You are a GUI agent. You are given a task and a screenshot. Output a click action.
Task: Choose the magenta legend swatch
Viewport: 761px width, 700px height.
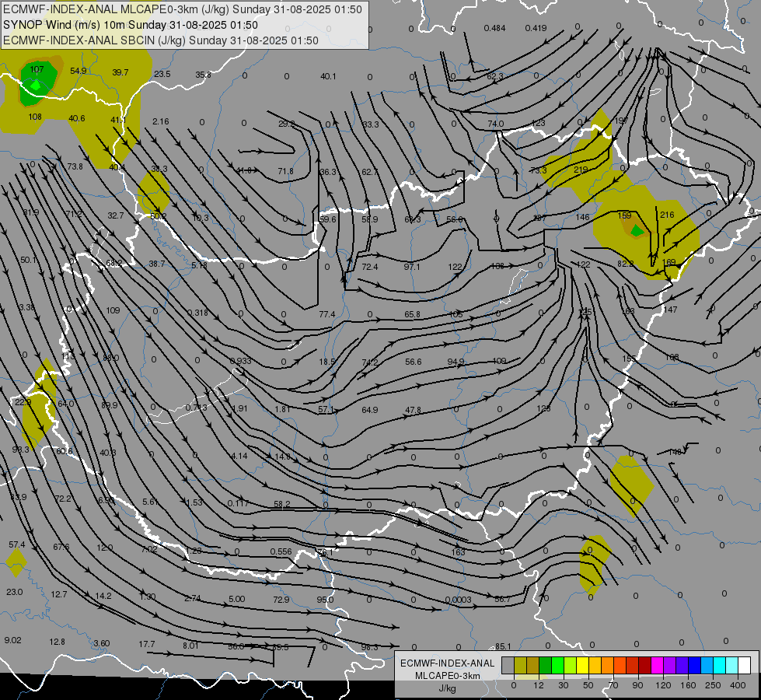pyautogui.click(x=657, y=666)
